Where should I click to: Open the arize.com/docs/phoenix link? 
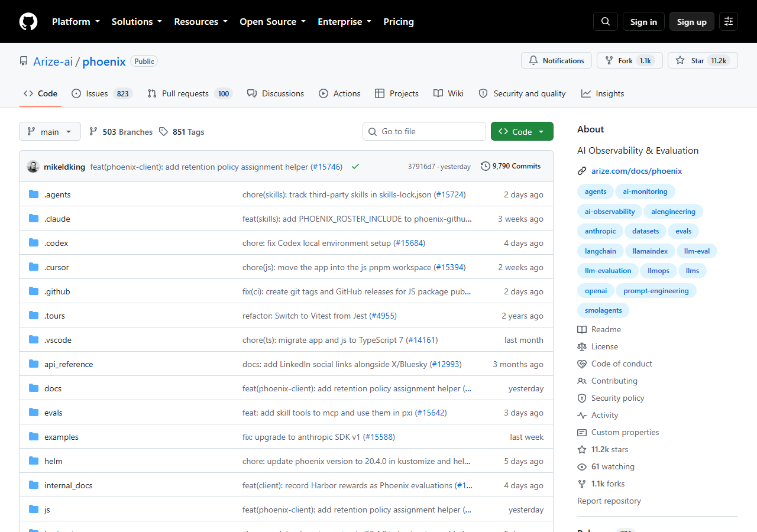click(636, 171)
